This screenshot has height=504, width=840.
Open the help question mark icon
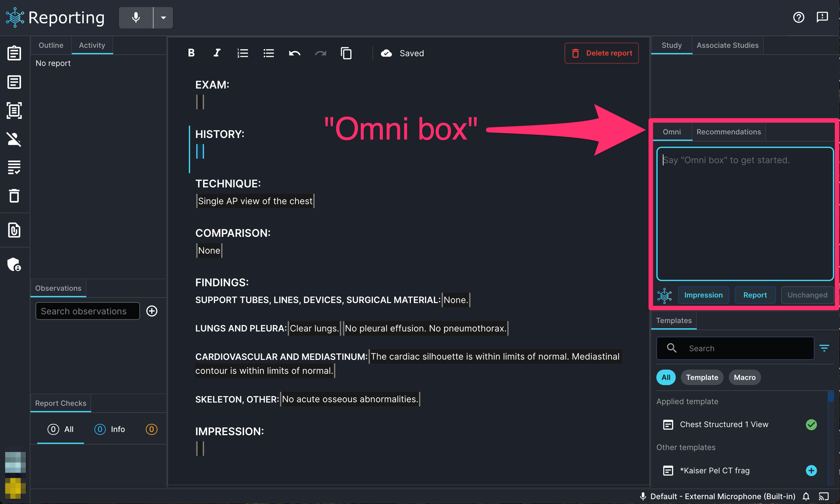pos(799,17)
